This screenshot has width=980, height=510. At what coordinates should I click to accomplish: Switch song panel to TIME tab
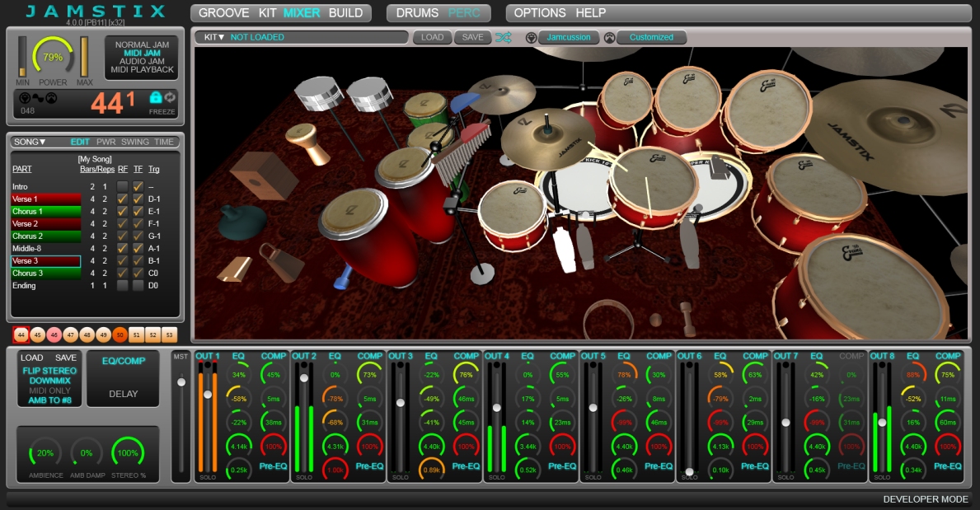(x=164, y=142)
